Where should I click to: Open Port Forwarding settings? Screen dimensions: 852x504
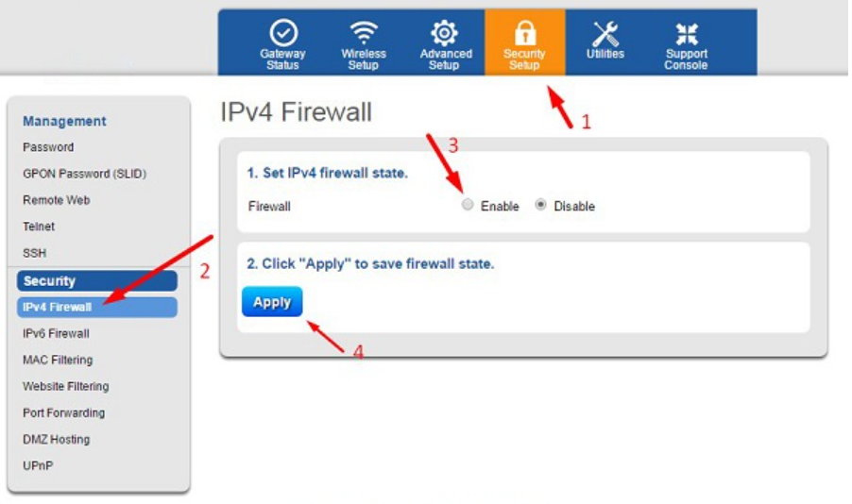pos(63,412)
